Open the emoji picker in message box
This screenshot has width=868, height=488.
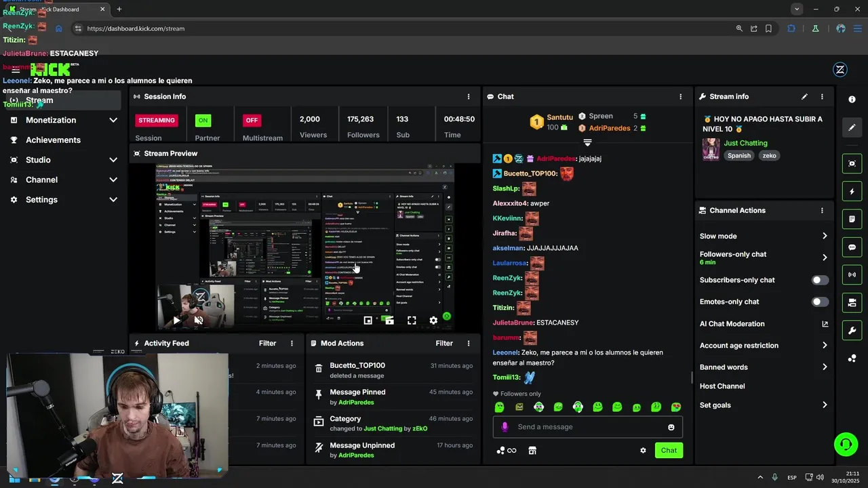click(x=671, y=427)
